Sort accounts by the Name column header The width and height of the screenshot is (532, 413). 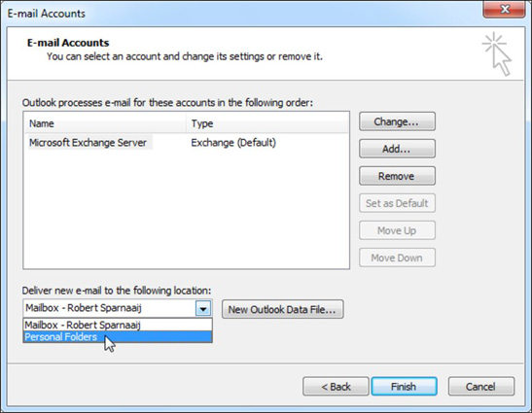pyautogui.click(x=105, y=123)
